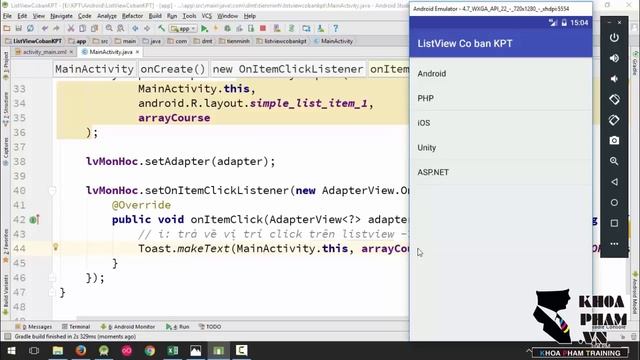640x360 pixels.
Task: Select iOS item in emulator list
Action: [x=501, y=123]
